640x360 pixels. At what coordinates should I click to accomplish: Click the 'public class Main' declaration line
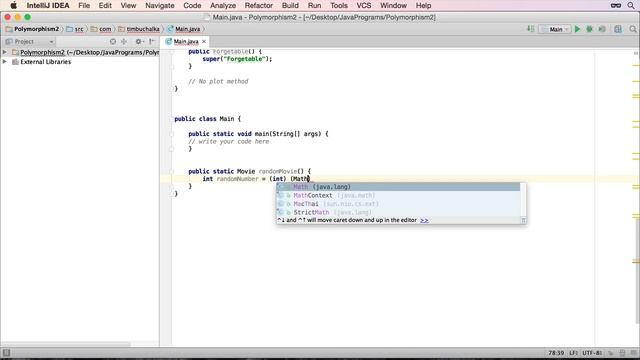tap(207, 119)
